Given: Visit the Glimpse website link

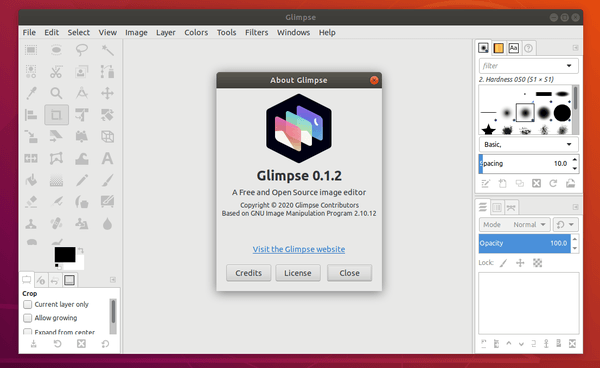Looking at the screenshot, I should 299,249.
